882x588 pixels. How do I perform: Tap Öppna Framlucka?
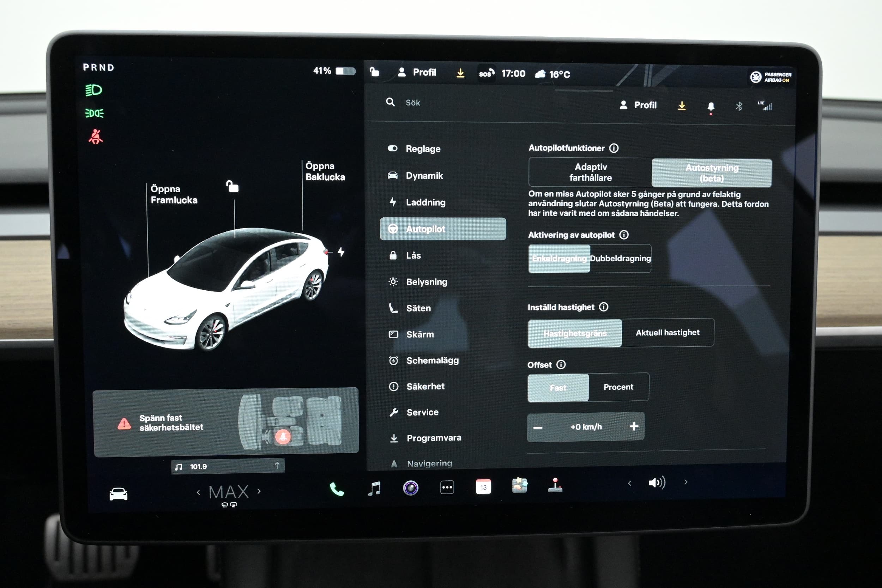pyautogui.click(x=174, y=194)
